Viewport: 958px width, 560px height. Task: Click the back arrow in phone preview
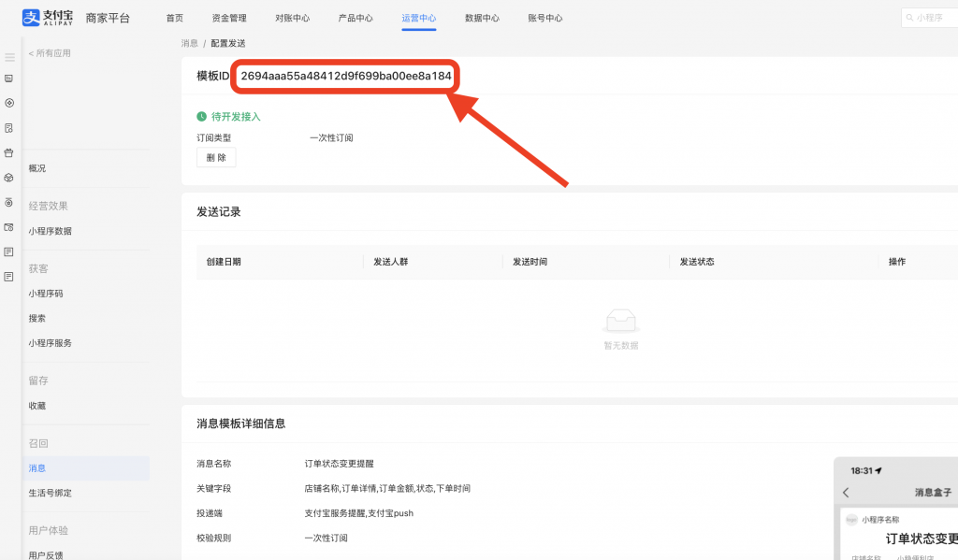(x=846, y=492)
